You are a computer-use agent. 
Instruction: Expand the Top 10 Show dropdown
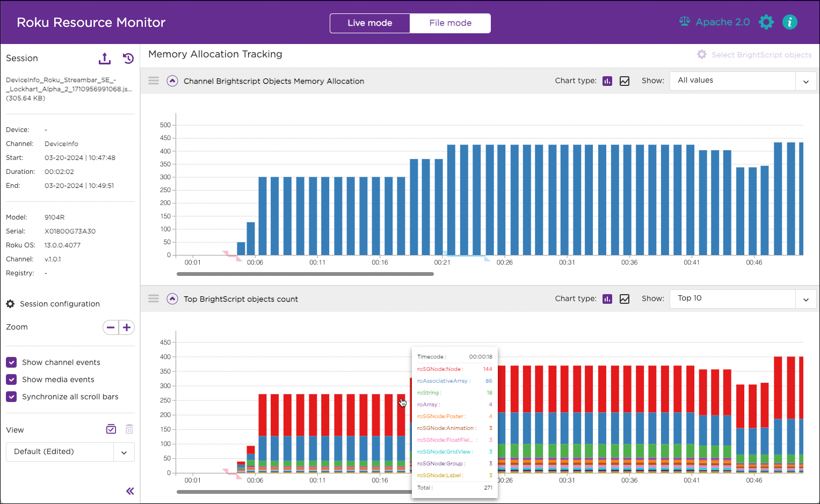pyautogui.click(x=743, y=299)
